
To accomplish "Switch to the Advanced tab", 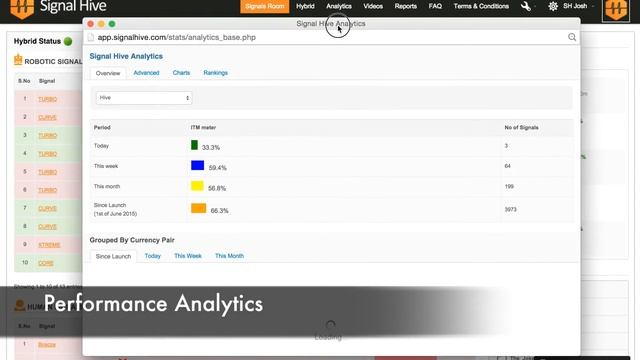I will click(146, 73).
